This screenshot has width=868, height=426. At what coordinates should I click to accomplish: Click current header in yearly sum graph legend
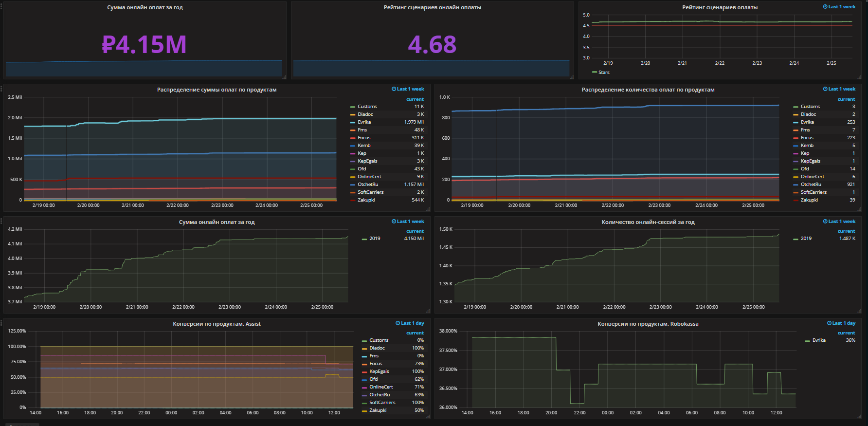pos(415,231)
